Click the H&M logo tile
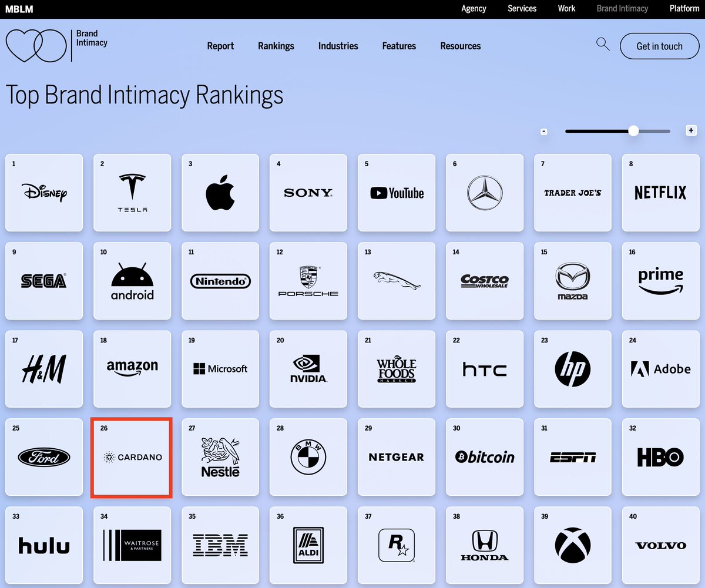This screenshot has width=705, height=588. tap(44, 369)
